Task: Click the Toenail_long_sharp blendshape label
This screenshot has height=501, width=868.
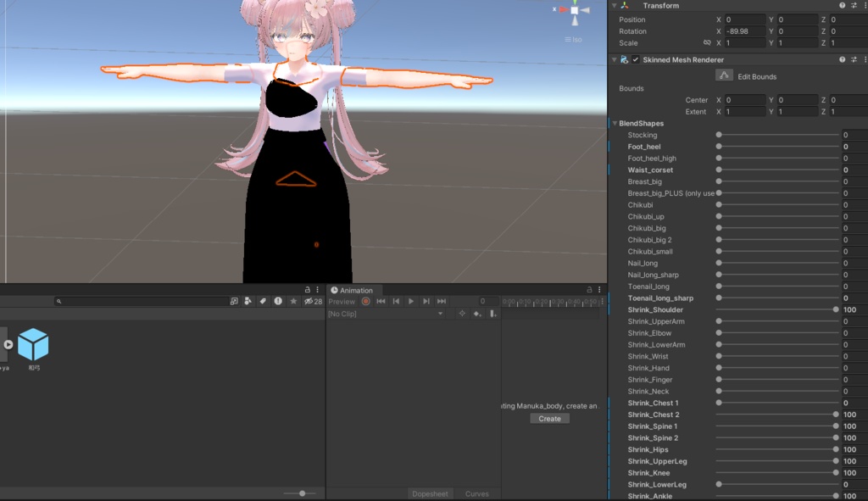Action: (660, 298)
